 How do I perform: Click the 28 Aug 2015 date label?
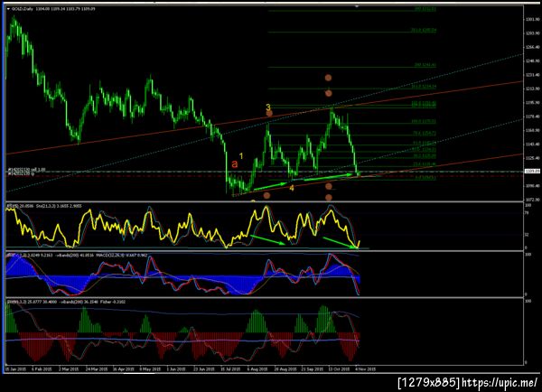click(x=285, y=369)
